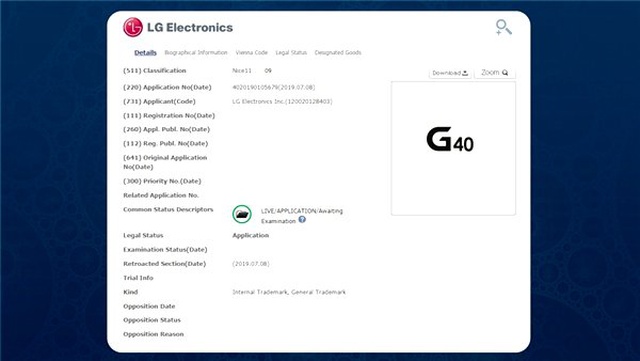Click the green folder status icon
This screenshot has height=361, width=640.
tap(242, 214)
